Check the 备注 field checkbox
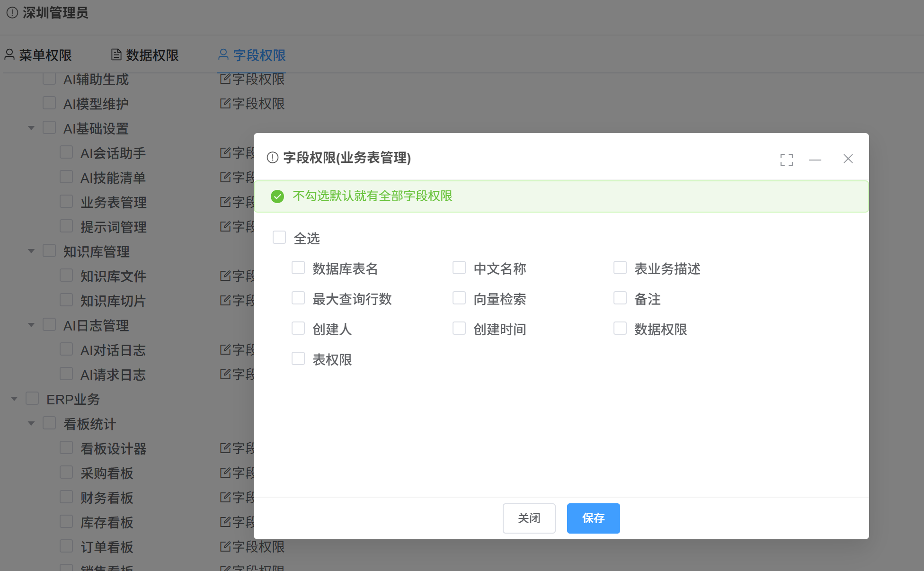 coord(620,298)
